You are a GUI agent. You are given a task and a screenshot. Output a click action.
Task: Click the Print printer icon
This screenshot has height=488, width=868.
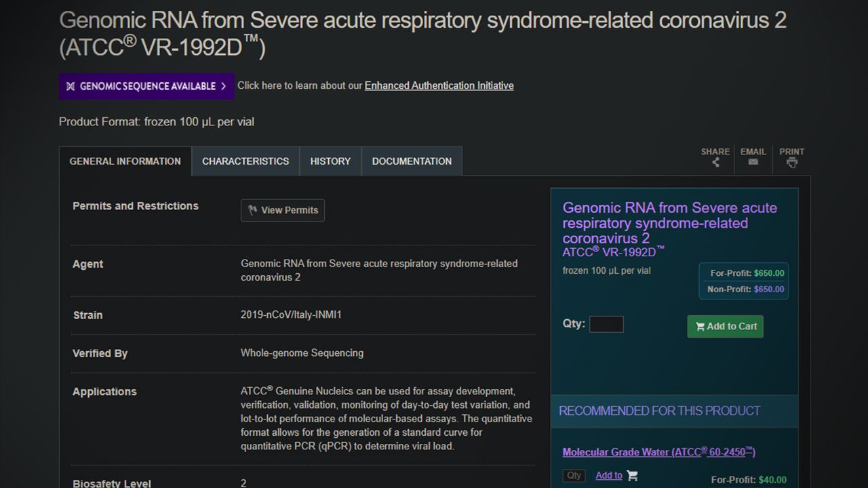point(791,162)
